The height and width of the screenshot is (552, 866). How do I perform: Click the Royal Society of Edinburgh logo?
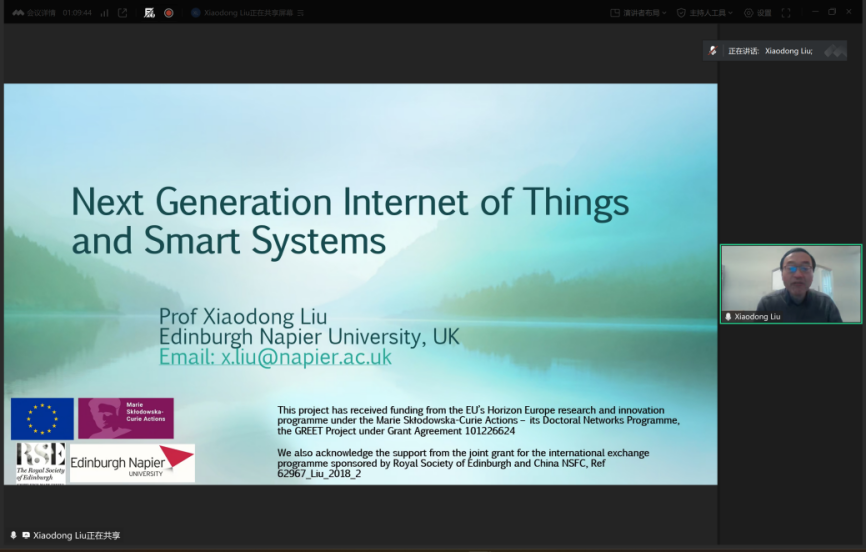40,463
